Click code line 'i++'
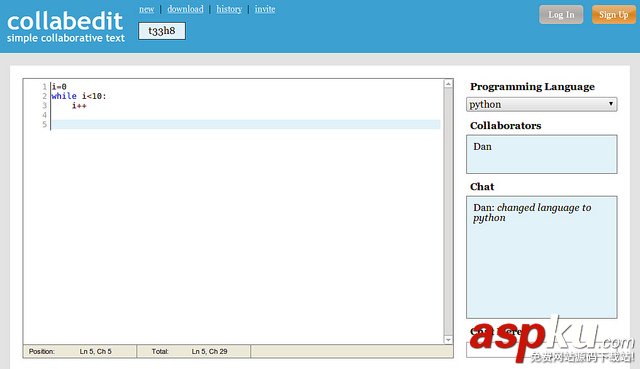This screenshot has width=640, height=369. (x=79, y=106)
